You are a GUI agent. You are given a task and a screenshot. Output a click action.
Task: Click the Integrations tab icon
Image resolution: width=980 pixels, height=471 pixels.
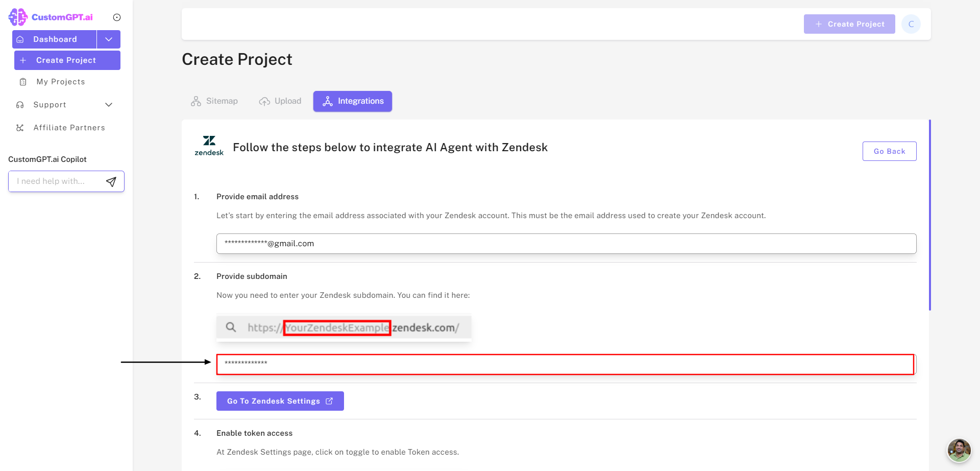(x=328, y=101)
